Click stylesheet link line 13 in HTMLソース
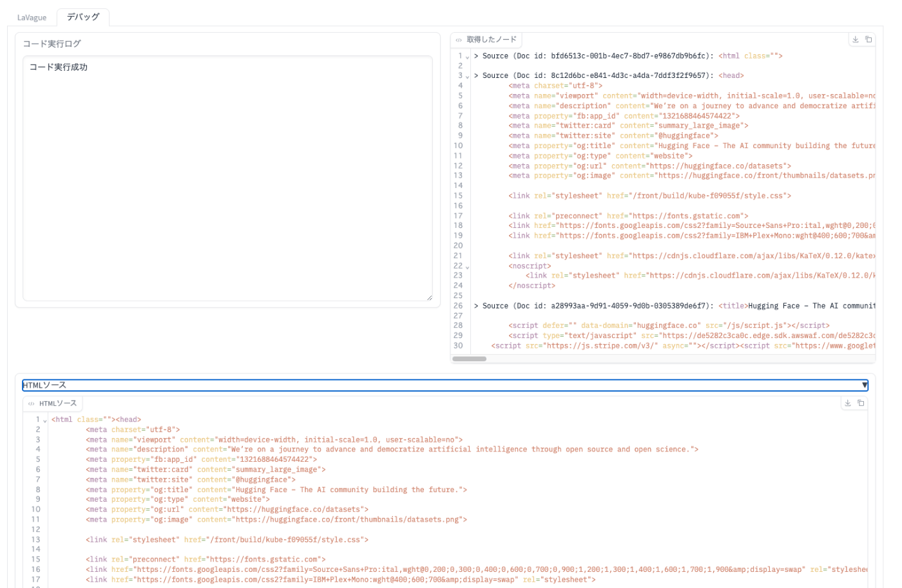 coord(227,540)
